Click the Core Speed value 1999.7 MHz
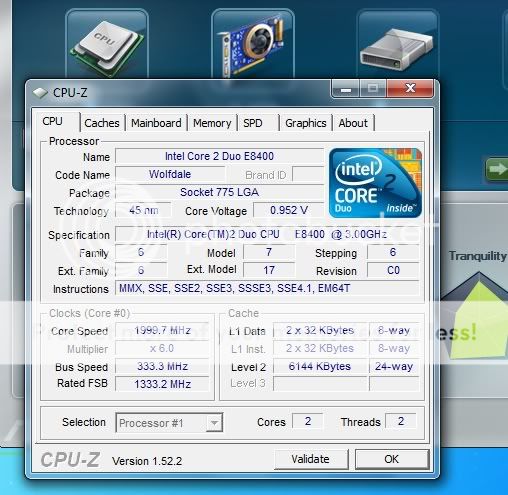The image size is (508, 495). [x=162, y=330]
